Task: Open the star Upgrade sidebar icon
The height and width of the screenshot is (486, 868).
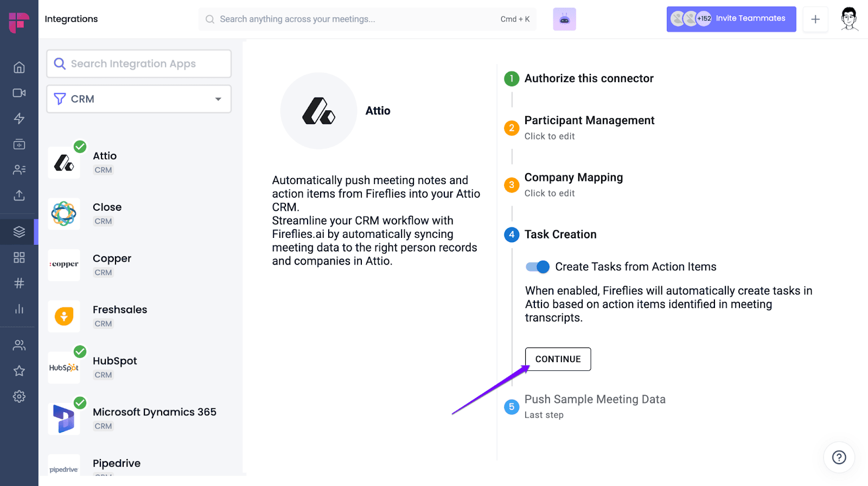Action: [19, 371]
